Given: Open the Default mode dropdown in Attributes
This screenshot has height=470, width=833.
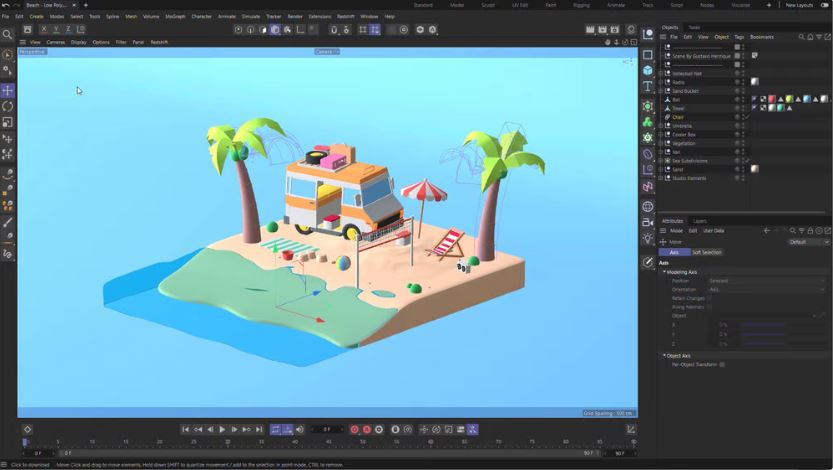Looking at the screenshot, I should pos(809,242).
